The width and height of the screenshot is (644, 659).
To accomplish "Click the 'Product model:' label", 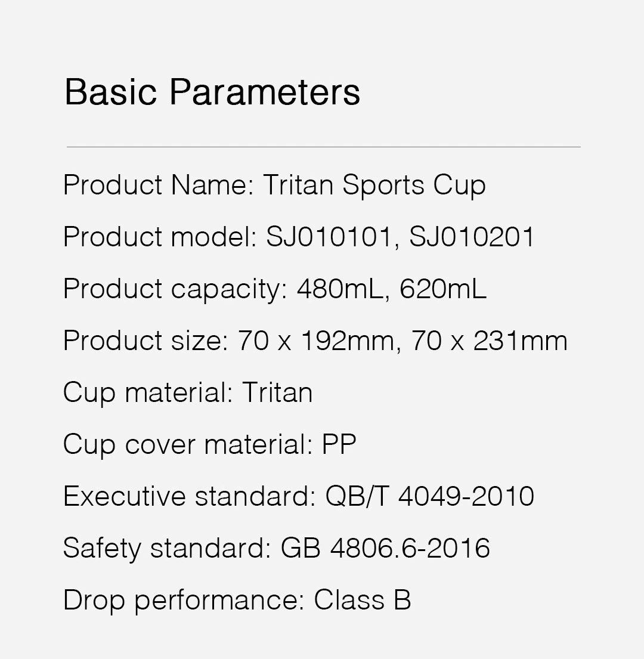I will [x=159, y=237].
